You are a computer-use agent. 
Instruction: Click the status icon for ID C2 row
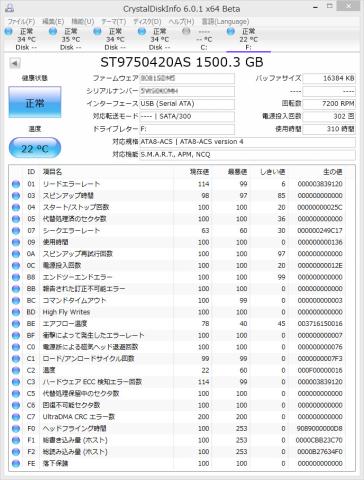(x=16, y=370)
